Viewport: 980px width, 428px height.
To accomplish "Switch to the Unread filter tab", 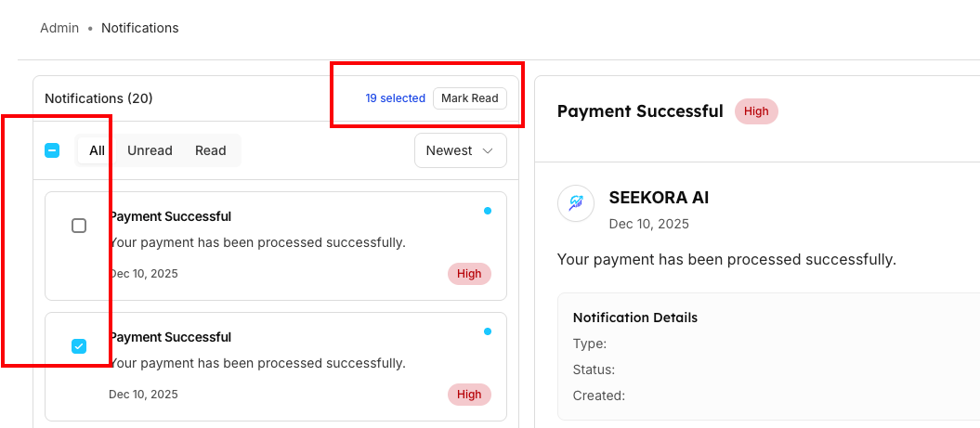I will 150,150.
